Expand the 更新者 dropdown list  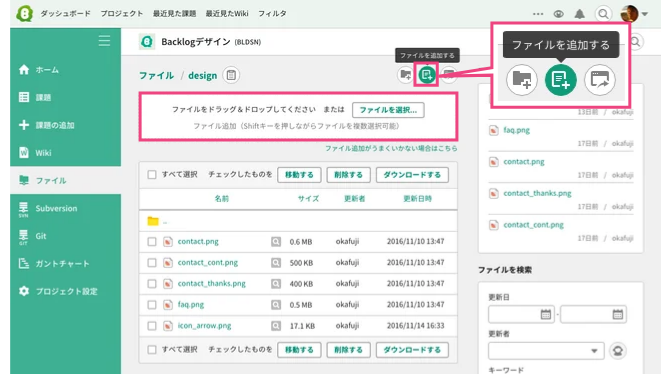tap(546, 351)
